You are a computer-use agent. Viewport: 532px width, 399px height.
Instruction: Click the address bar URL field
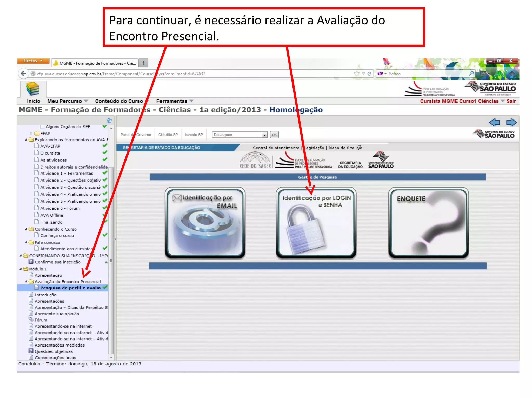[x=192, y=74]
